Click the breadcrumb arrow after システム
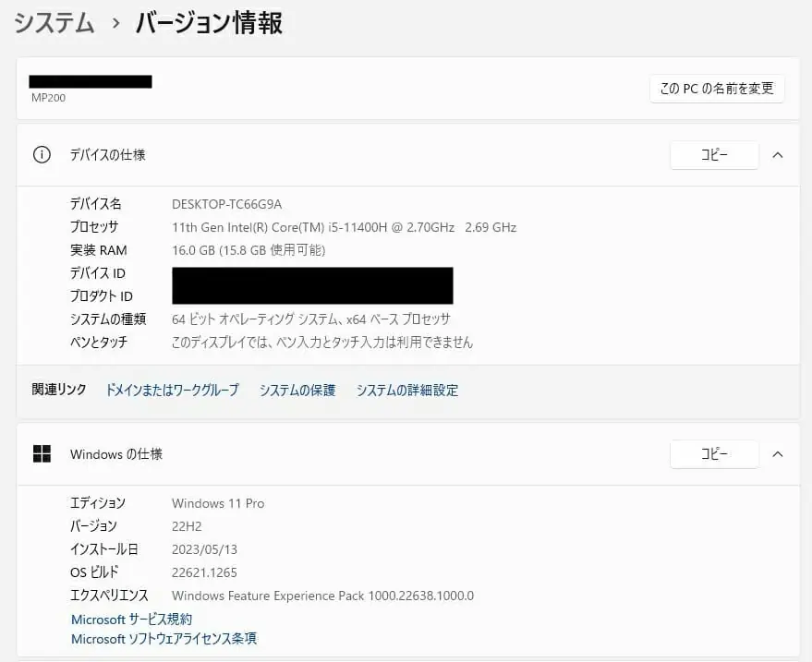This screenshot has width=812, height=662. coord(115,24)
